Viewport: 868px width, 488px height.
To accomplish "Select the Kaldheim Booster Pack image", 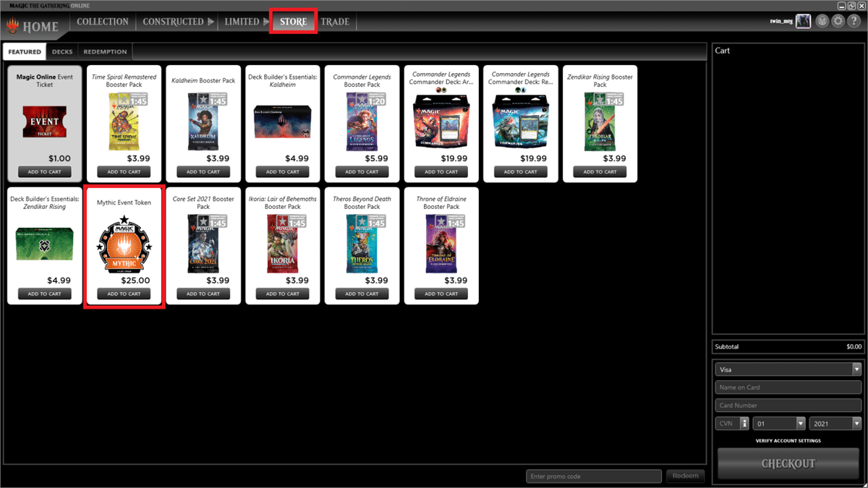I will click(x=205, y=121).
